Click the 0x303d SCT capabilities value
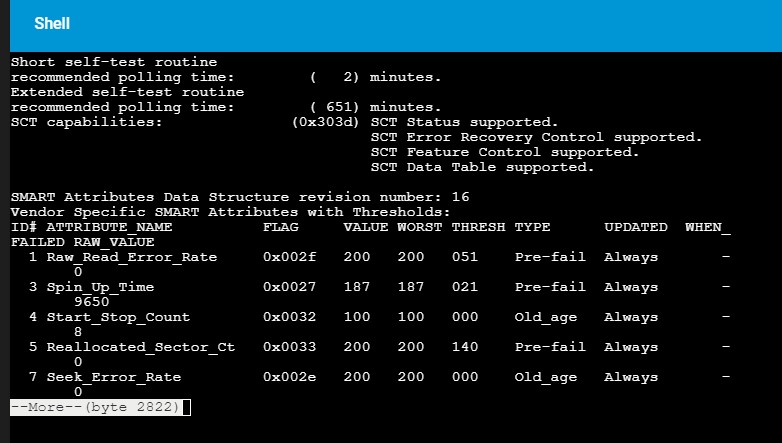The width and height of the screenshot is (782, 443). [x=326, y=122]
